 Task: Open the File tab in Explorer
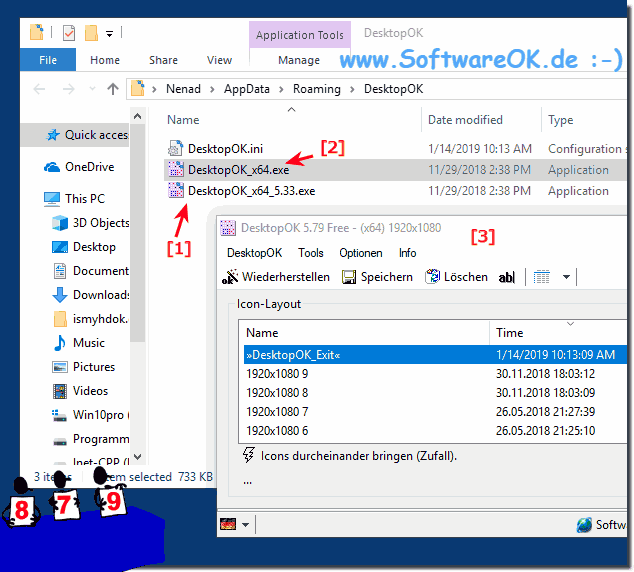pos(48,60)
